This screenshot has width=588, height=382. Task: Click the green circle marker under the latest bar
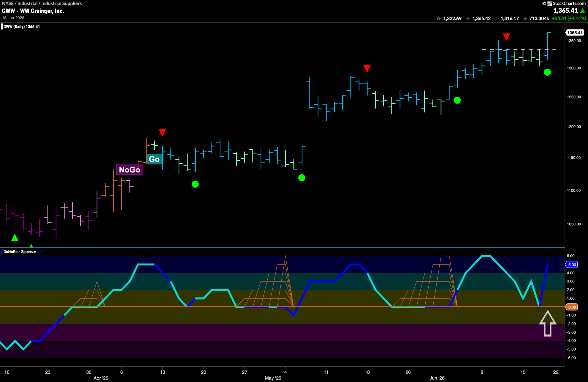point(547,72)
